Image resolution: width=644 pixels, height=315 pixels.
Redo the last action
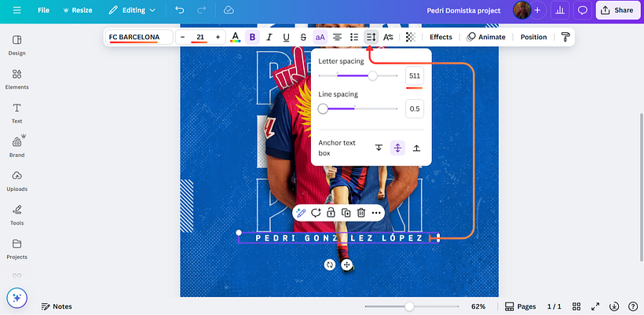coord(202,10)
